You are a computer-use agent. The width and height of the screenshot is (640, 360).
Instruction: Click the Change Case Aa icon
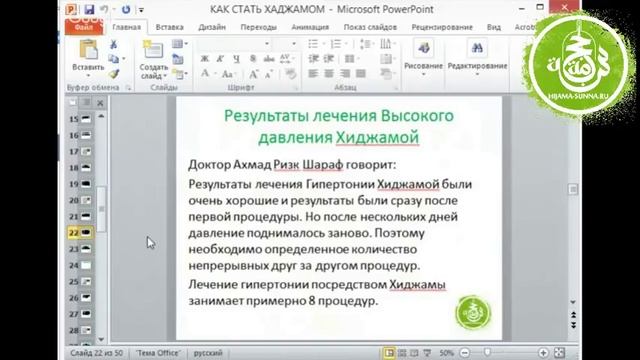click(227, 74)
